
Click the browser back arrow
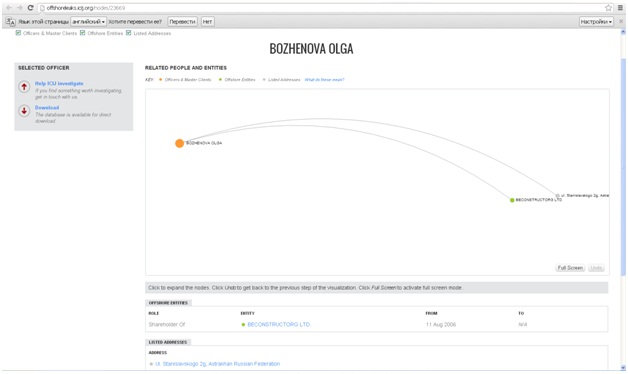coord(9,8)
